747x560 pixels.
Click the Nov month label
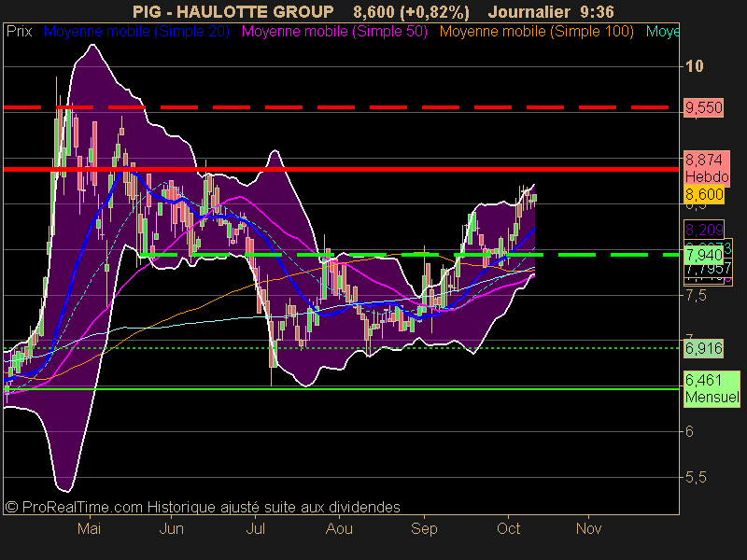pyautogui.click(x=589, y=528)
